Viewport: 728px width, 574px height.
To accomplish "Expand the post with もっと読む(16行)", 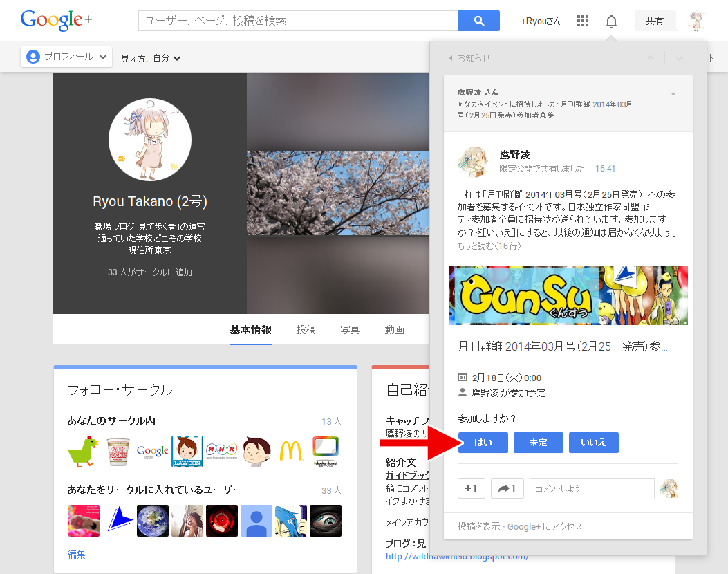I will 489,246.
